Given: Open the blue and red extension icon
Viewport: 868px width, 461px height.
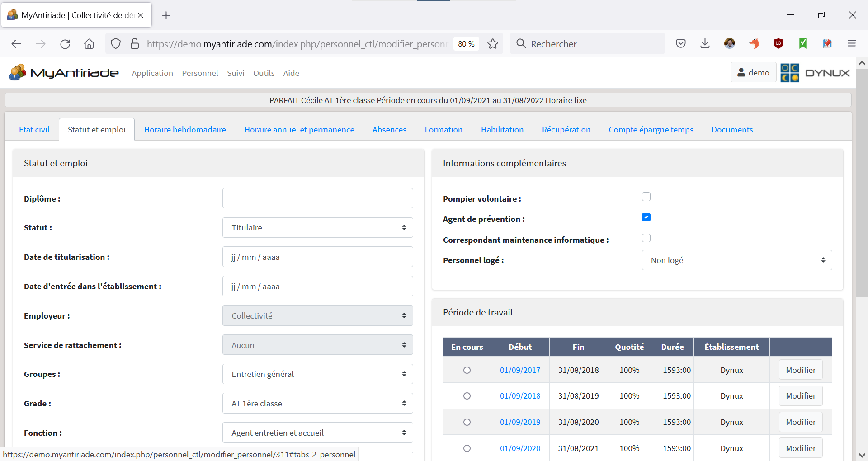Looking at the screenshot, I should 827,43.
